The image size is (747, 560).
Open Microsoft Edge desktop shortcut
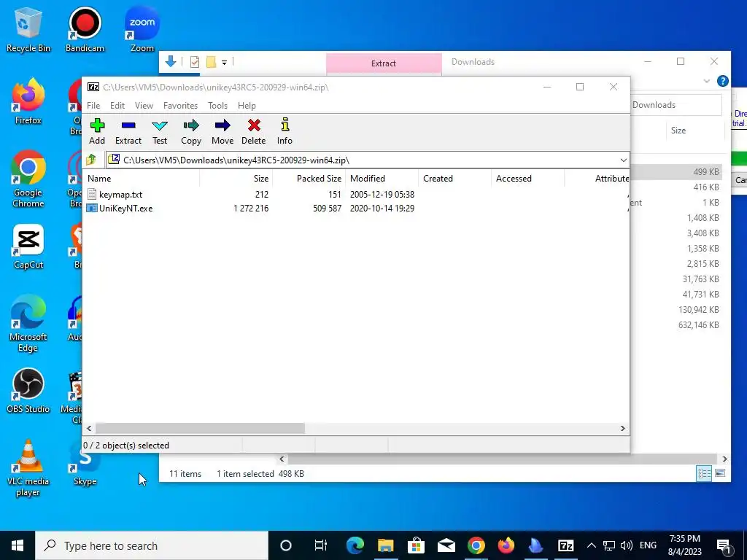tap(28, 324)
